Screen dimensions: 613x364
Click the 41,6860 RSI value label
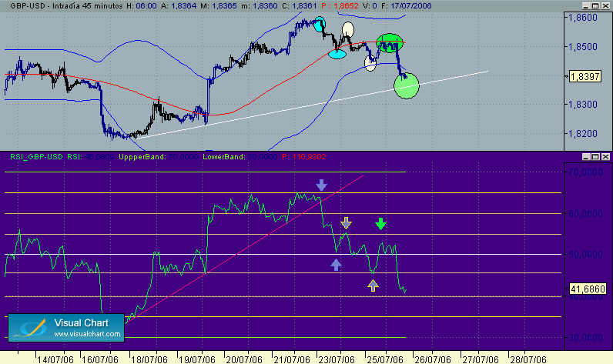588,289
